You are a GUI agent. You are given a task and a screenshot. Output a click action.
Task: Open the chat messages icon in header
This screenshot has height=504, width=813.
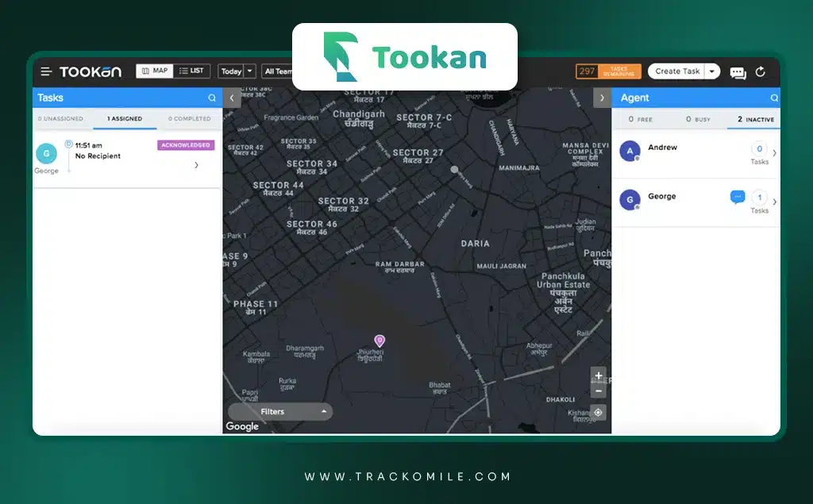[738, 72]
